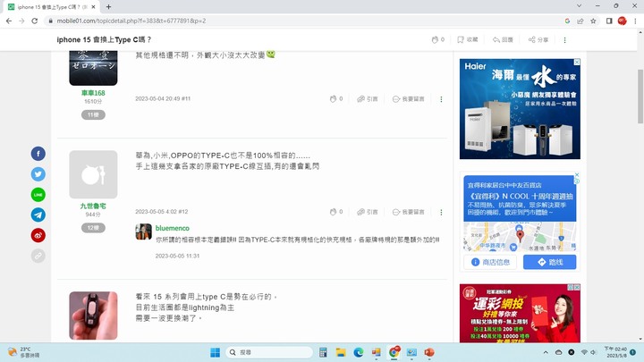Viewport: 644px width, 362px height.
Task: Open PowerPoint from the taskbar
Action: click(429, 352)
